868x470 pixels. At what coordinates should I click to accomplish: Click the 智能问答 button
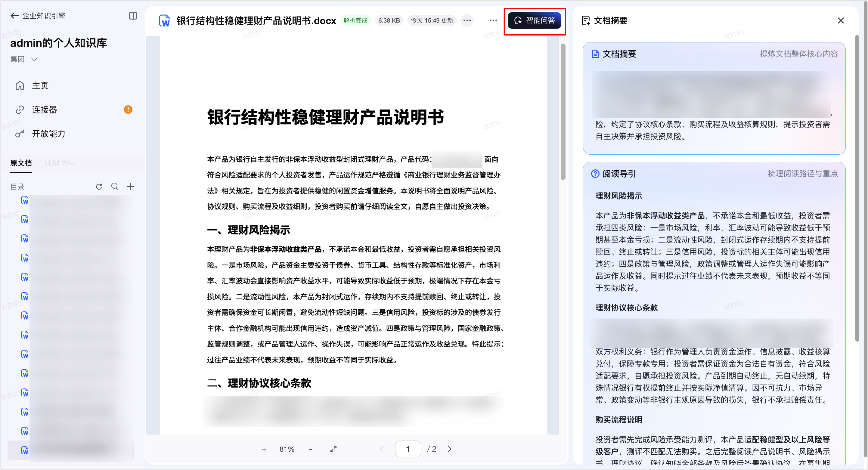tap(534, 20)
